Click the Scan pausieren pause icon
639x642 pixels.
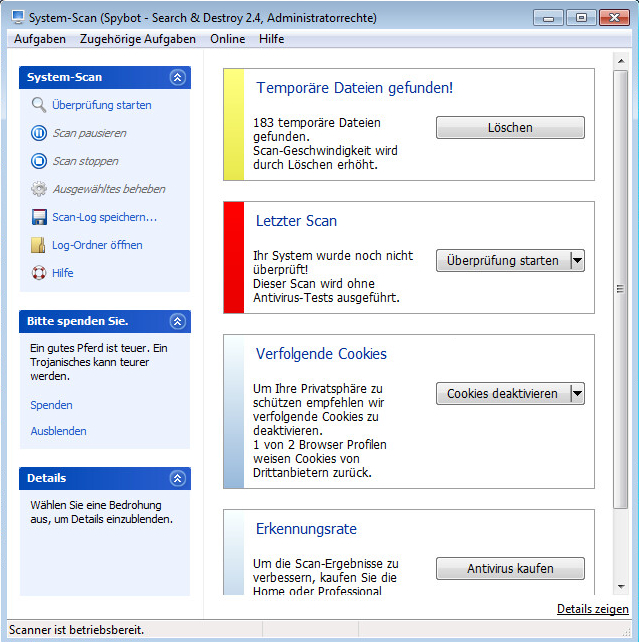point(39,133)
